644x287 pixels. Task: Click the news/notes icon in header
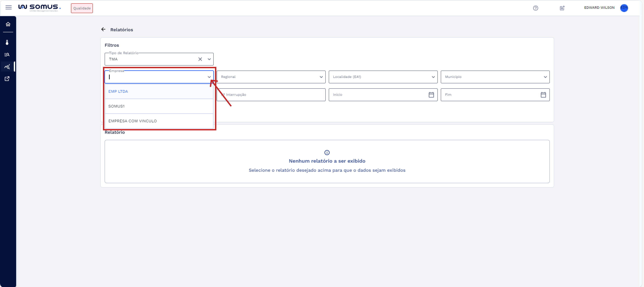coord(562,8)
